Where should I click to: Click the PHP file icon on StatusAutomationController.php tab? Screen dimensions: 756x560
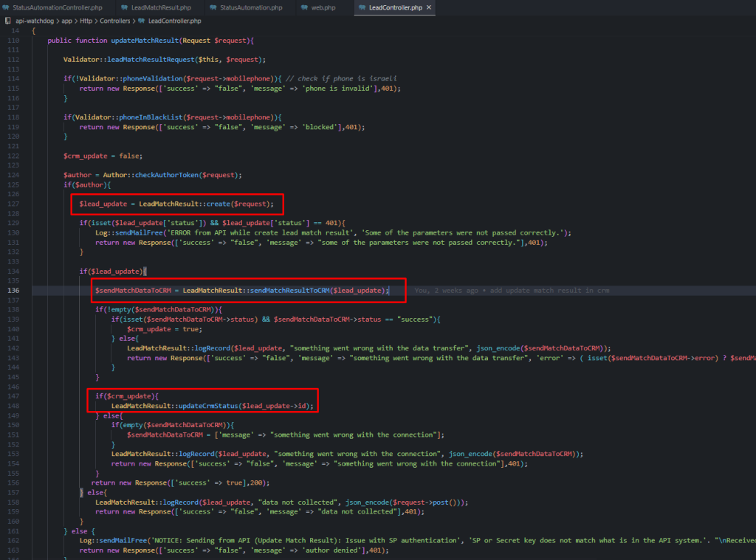coord(6,7)
